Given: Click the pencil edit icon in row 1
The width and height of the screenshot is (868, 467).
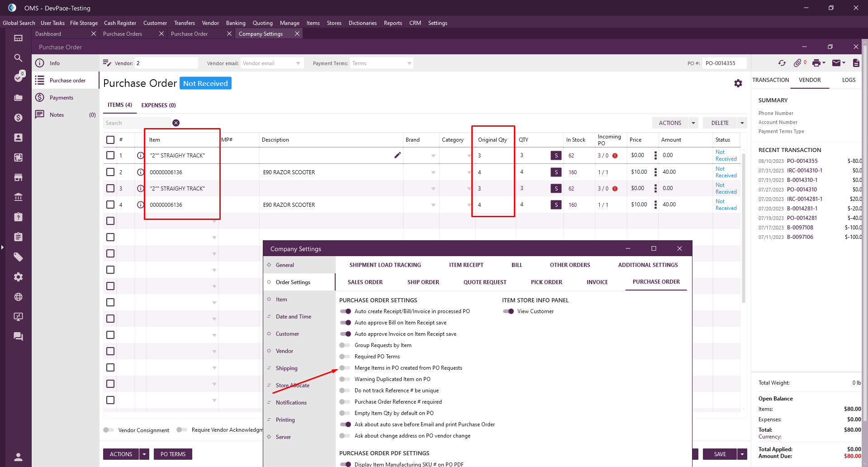Looking at the screenshot, I should click(x=398, y=155).
